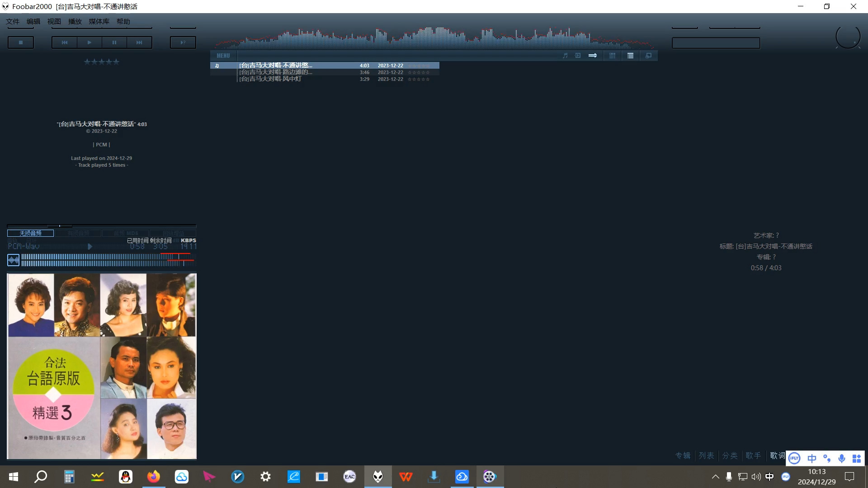Open the Windows Start menu
This screenshot has width=868, height=488.
point(14,477)
